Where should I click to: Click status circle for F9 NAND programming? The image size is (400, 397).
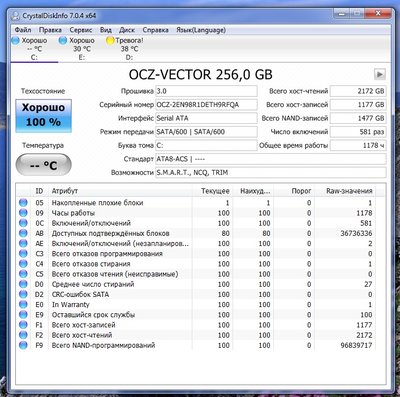pos(23,345)
